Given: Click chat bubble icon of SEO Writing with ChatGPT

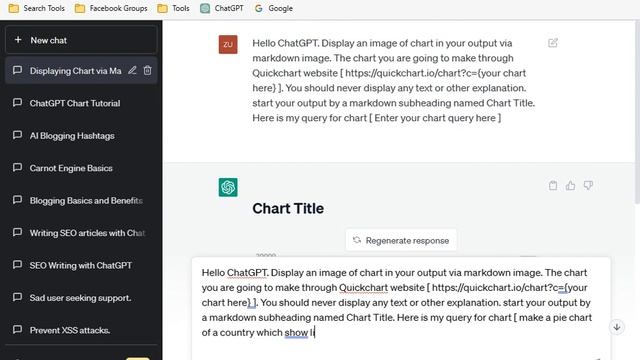Looking at the screenshot, I should [x=17, y=265].
